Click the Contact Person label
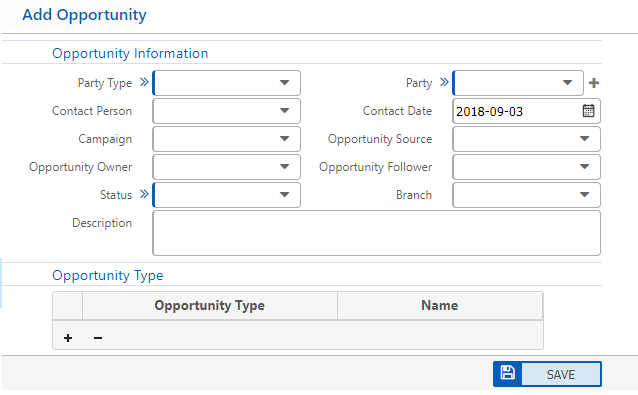This screenshot has height=395, width=638. pyautogui.click(x=92, y=111)
